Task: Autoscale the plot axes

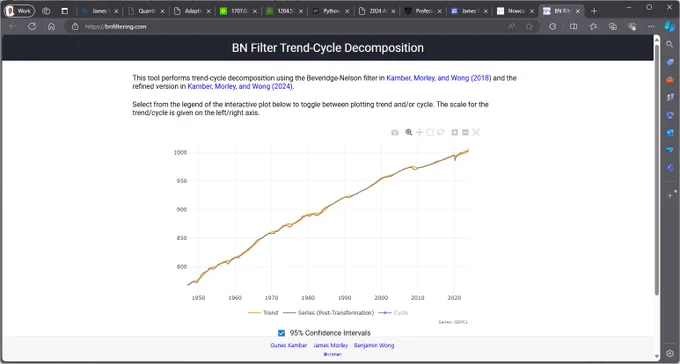Action: [476, 132]
